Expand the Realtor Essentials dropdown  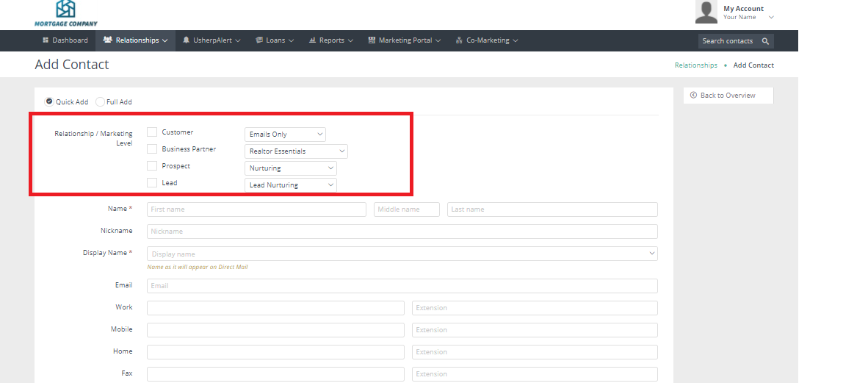coord(296,151)
